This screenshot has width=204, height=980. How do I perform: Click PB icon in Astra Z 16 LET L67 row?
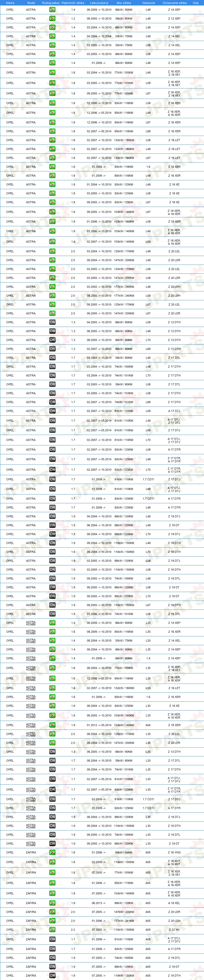click(52, 158)
